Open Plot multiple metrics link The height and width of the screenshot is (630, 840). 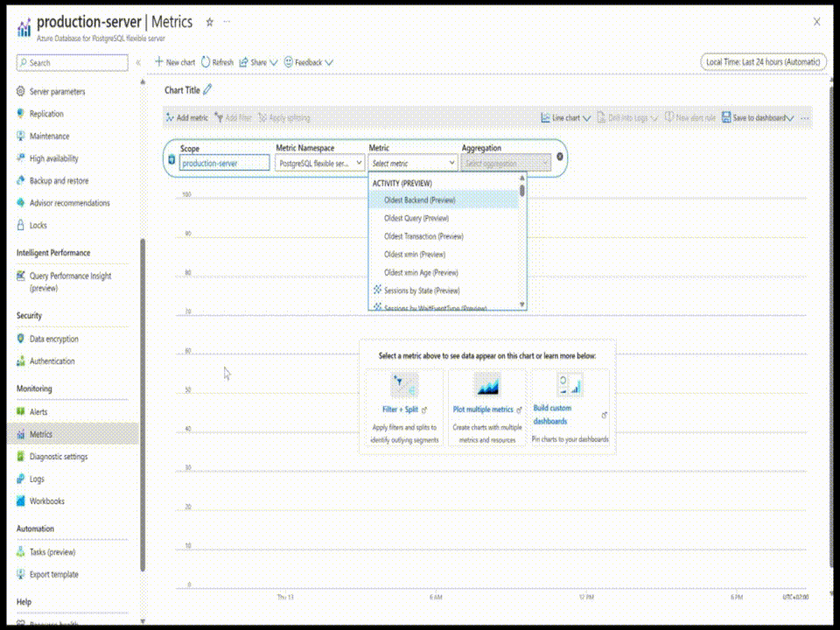(x=483, y=409)
